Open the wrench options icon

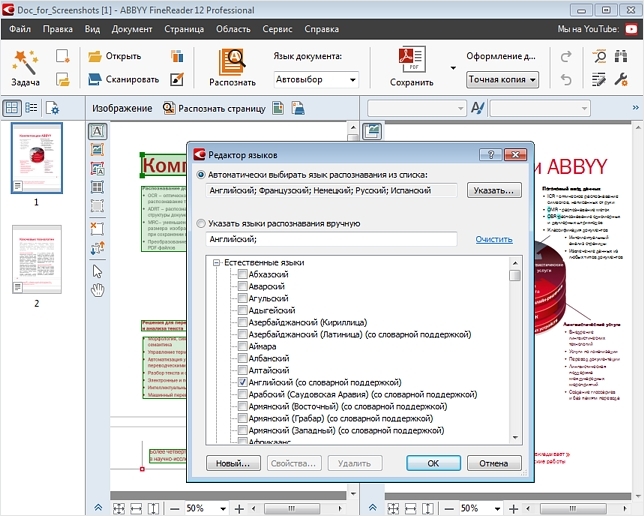(621, 79)
